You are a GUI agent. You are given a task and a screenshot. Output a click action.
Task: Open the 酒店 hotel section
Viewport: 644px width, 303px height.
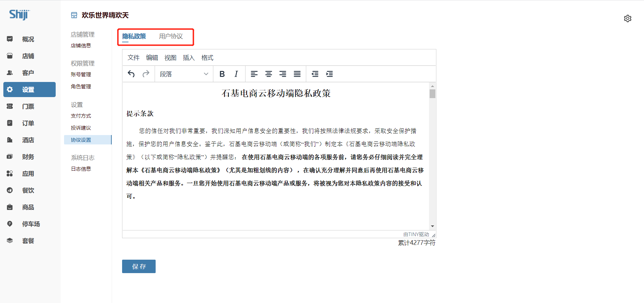(30, 140)
